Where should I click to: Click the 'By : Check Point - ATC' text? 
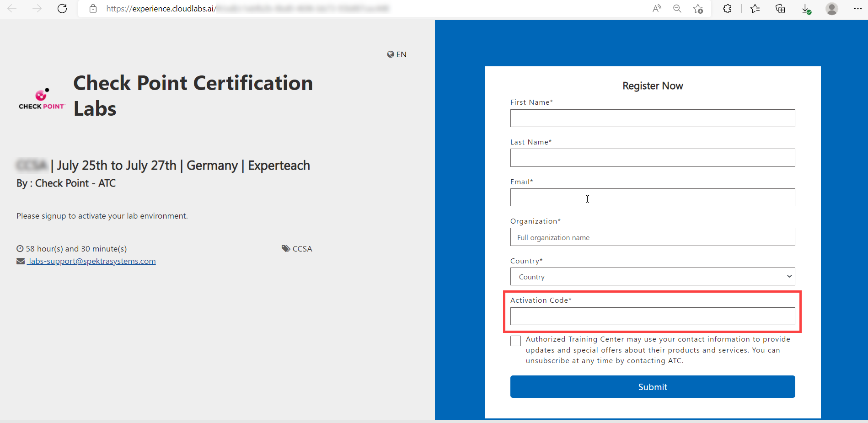[66, 183]
